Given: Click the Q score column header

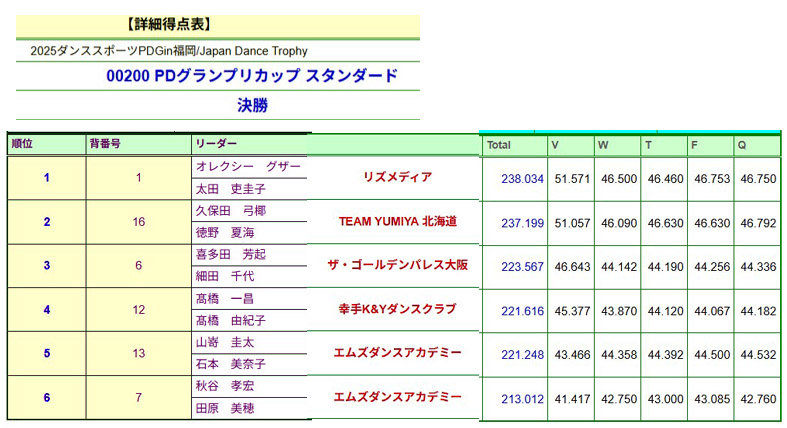Looking at the screenshot, I should [742, 146].
